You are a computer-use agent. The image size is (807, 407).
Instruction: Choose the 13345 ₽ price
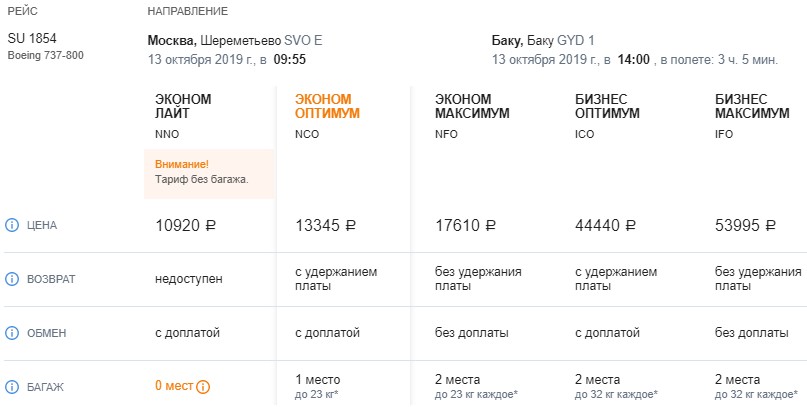click(x=325, y=226)
